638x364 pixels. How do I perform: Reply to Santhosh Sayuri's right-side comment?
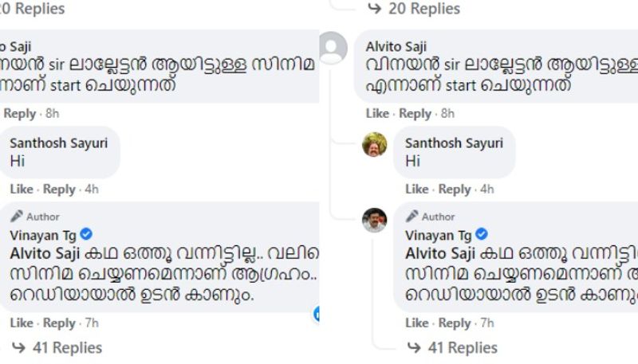click(455, 190)
